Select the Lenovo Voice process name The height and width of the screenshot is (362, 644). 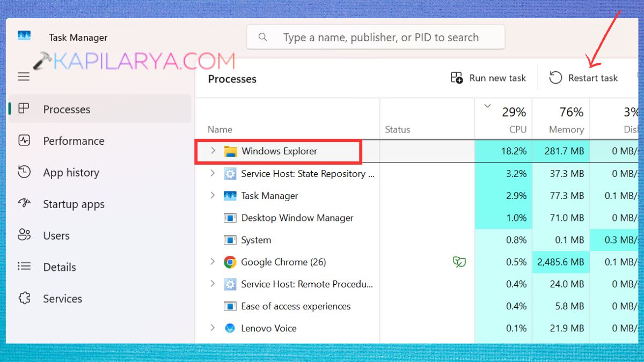(269, 328)
